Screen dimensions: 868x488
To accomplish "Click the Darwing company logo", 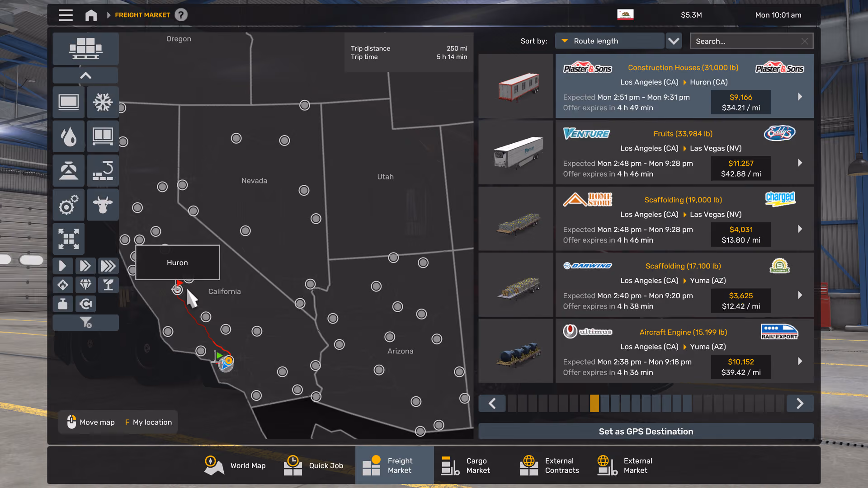I will pyautogui.click(x=587, y=266).
